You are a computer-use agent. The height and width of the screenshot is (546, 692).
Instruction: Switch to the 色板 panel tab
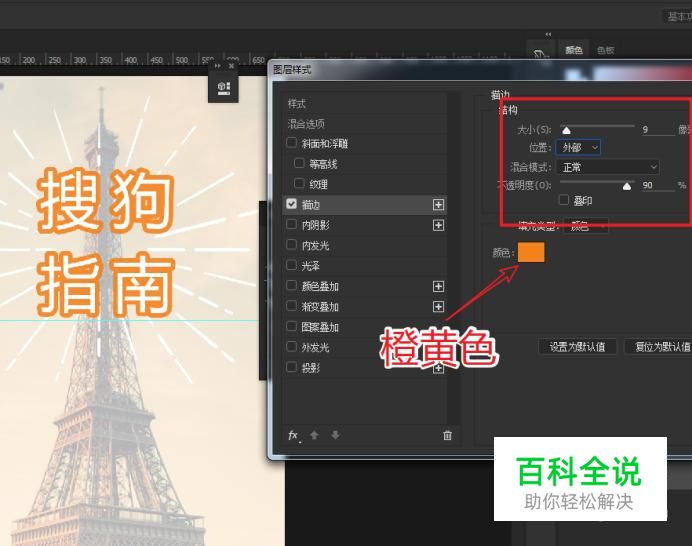tap(606, 50)
